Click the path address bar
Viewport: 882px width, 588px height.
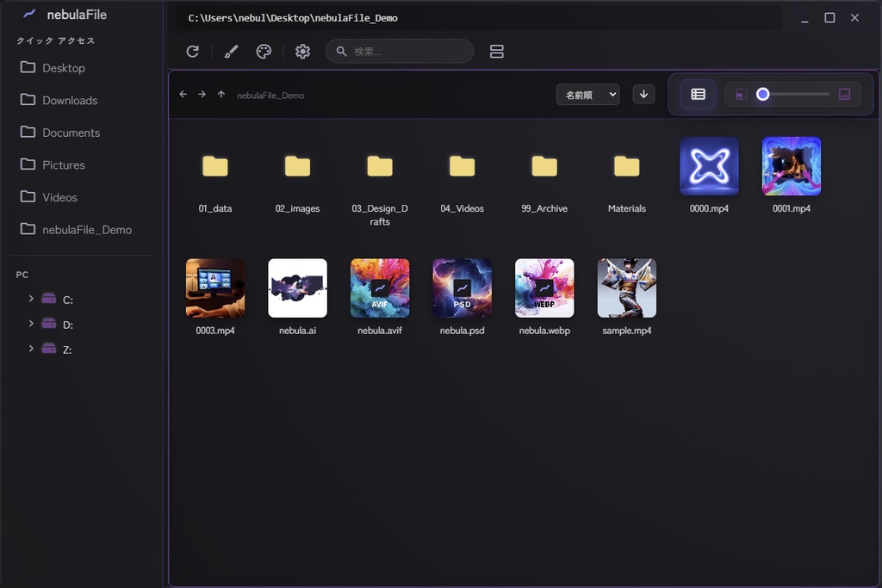pyautogui.click(x=479, y=18)
